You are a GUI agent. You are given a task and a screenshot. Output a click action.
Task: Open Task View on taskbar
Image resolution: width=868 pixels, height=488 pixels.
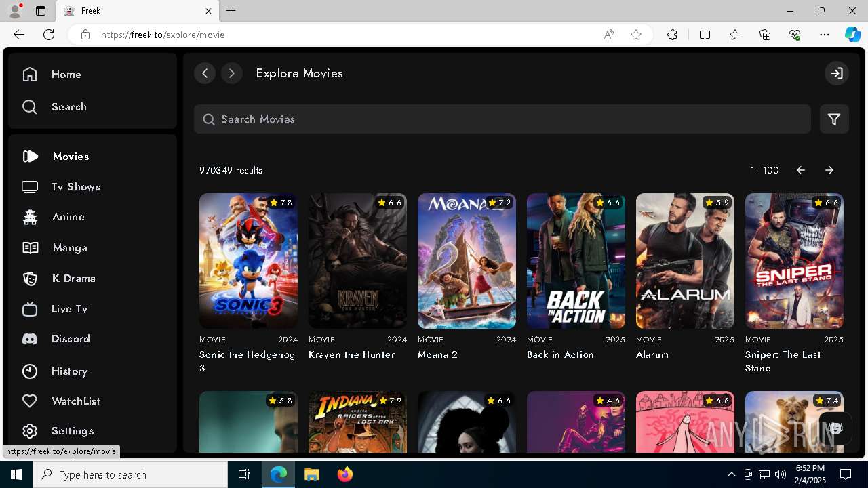coord(244,474)
